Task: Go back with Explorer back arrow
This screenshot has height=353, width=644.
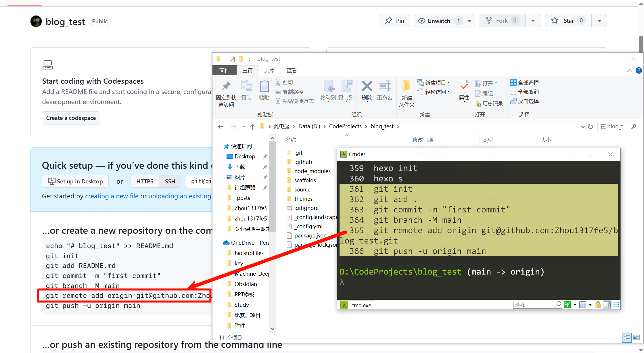Action: pos(221,126)
